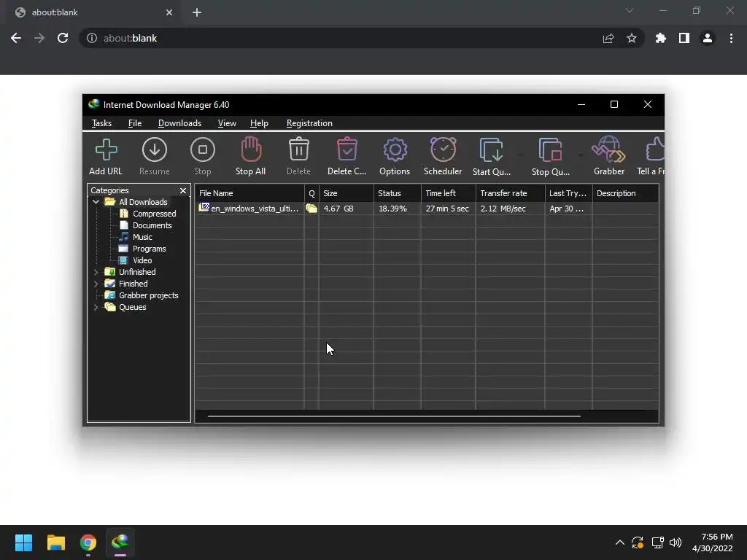This screenshot has height=560, width=747.
Task: Open Stop Queue dropdown arrow
Action: point(580,155)
